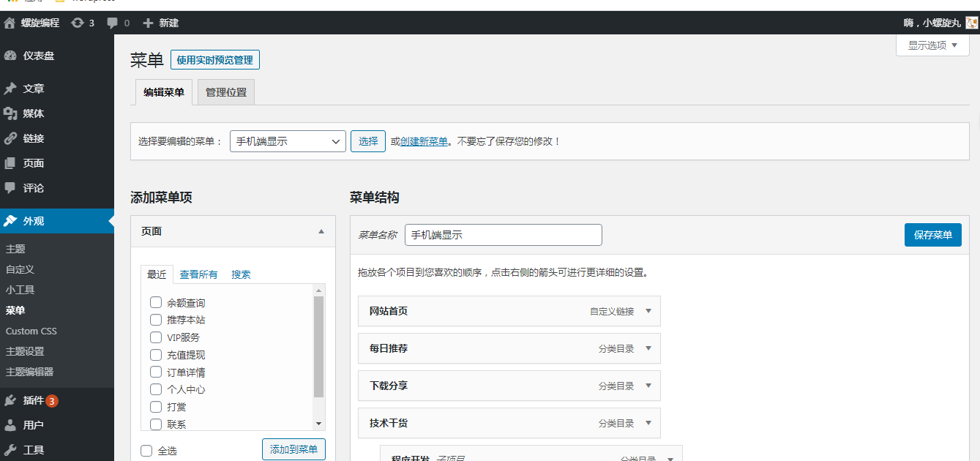Expand the 技术干货 menu item arrow
Viewport: 980px width, 461px height.
click(648, 423)
